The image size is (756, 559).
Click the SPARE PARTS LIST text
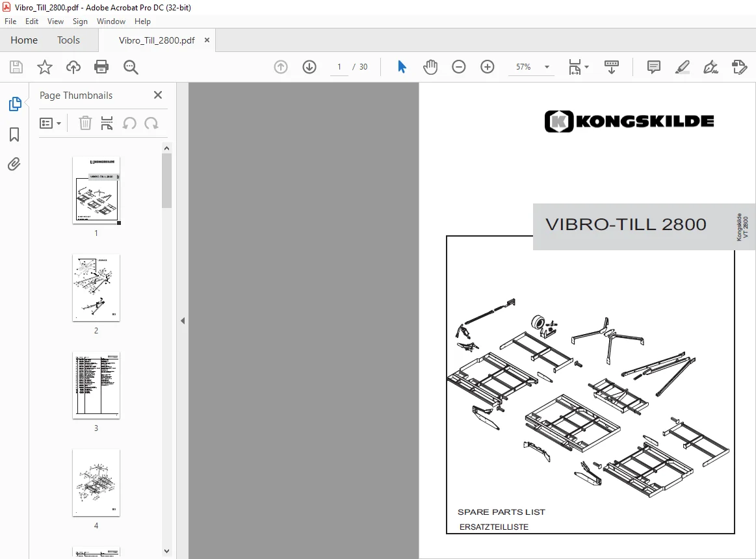pyautogui.click(x=501, y=512)
